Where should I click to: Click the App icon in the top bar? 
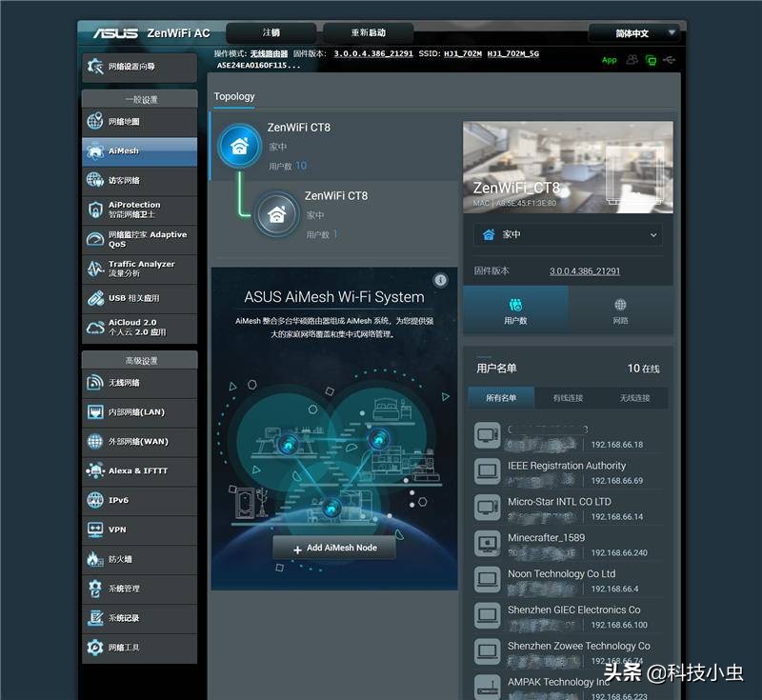pos(609,59)
